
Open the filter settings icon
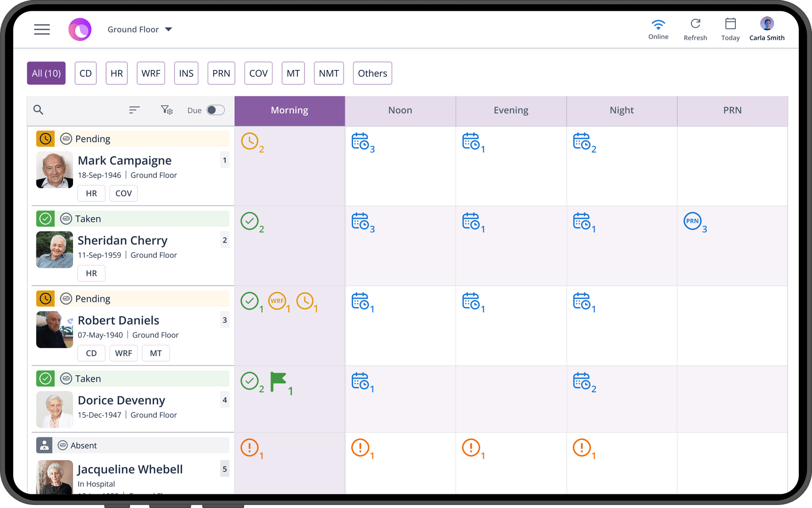tap(166, 110)
